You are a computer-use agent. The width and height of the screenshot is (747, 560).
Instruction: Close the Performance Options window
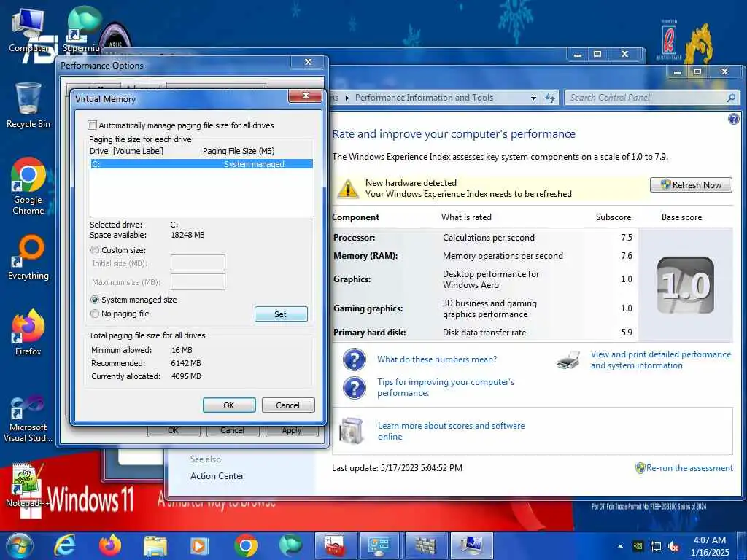coord(309,62)
